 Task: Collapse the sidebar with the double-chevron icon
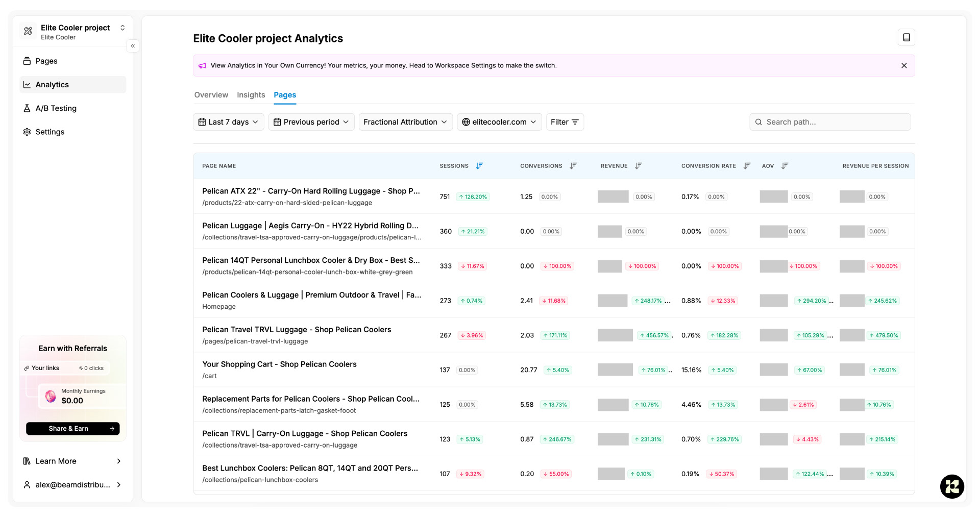pyautogui.click(x=133, y=46)
